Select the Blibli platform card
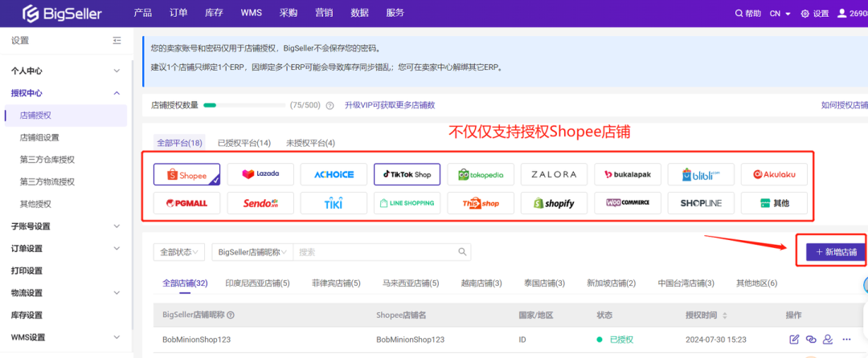The width and height of the screenshot is (868, 358). click(701, 174)
